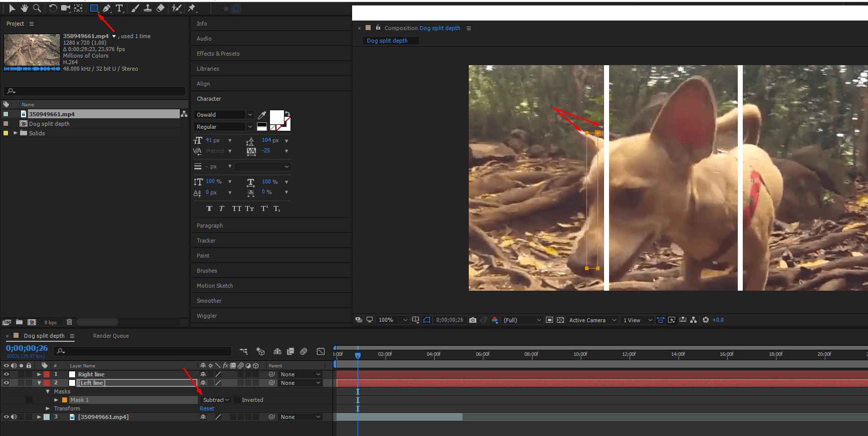The image size is (868, 436).
Task: Open the composition mini-flowchart in timeline
Action: [x=243, y=351]
